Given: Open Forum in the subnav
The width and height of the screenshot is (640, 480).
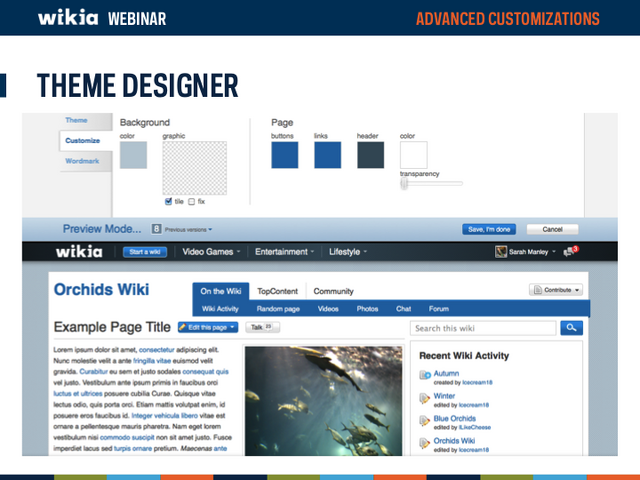Looking at the screenshot, I should tap(439, 309).
